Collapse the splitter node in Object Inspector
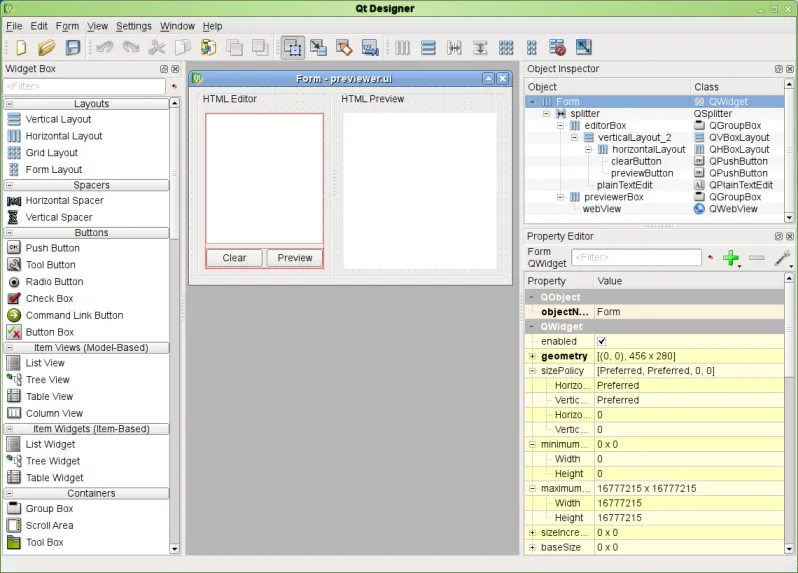This screenshot has width=798, height=573. tap(547, 114)
